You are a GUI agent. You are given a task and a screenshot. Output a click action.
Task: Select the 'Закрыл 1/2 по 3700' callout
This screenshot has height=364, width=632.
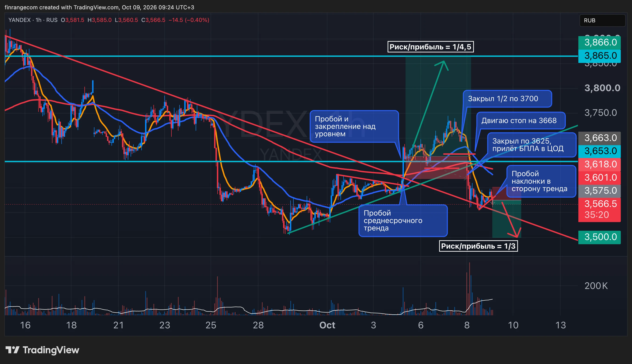(507, 99)
